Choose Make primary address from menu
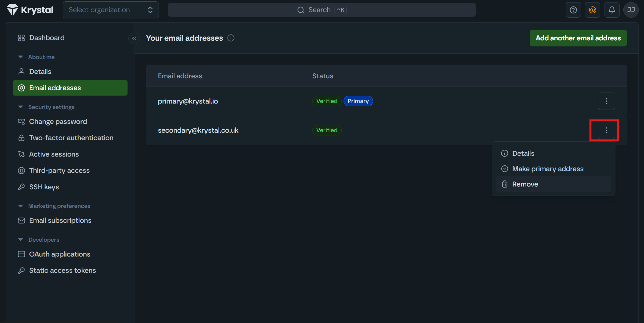This screenshot has width=644, height=323. (x=548, y=169)
